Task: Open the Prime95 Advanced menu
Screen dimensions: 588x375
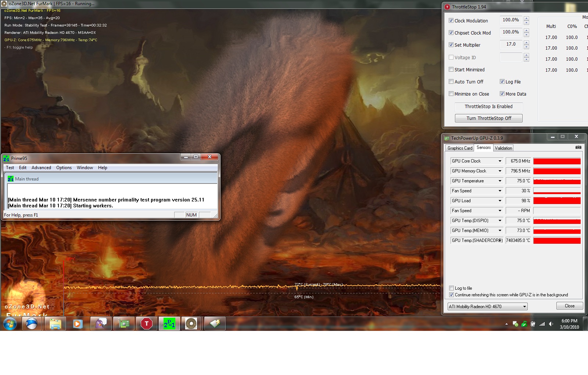Action: pyautogui.click(x=41, y=168)
